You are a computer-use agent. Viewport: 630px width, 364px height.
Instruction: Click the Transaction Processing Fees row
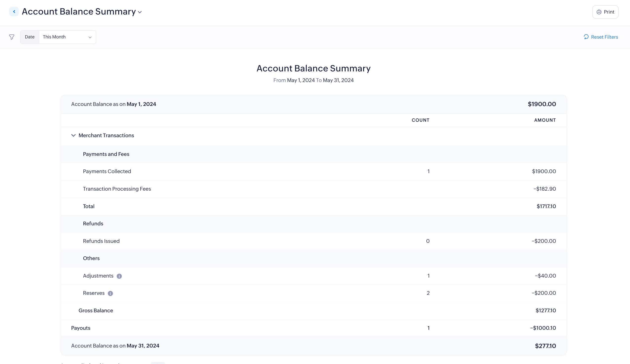pyautogui.click(x=117, y=189)
